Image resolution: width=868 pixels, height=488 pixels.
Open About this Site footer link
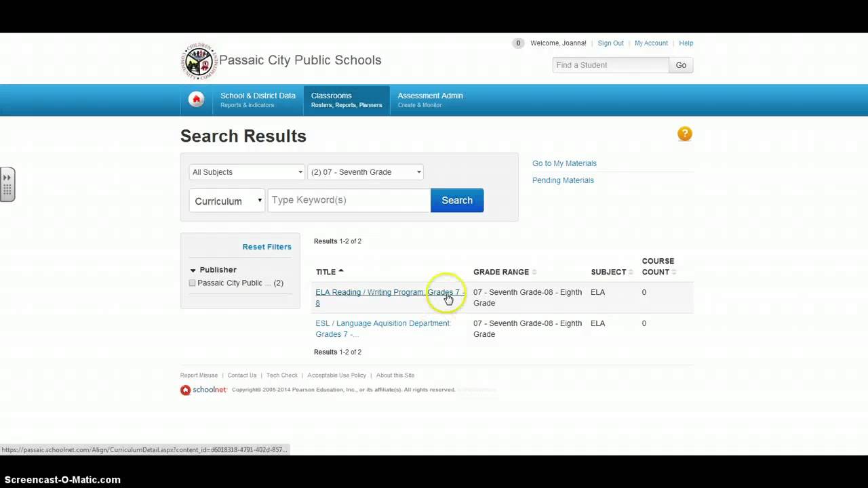pos(395,375)
